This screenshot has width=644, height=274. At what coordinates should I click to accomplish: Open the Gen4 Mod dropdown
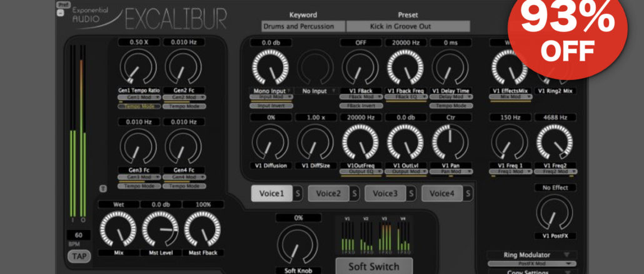click(184, 177)
